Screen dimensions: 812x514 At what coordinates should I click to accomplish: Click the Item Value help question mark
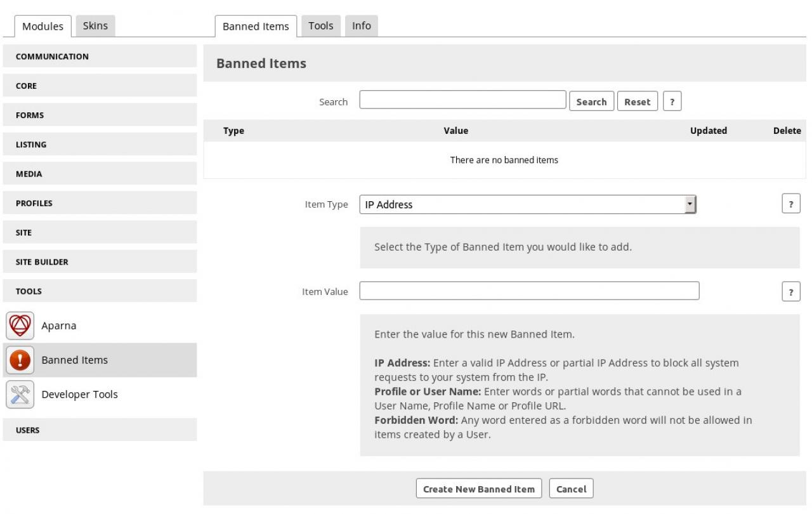(790, 291)
